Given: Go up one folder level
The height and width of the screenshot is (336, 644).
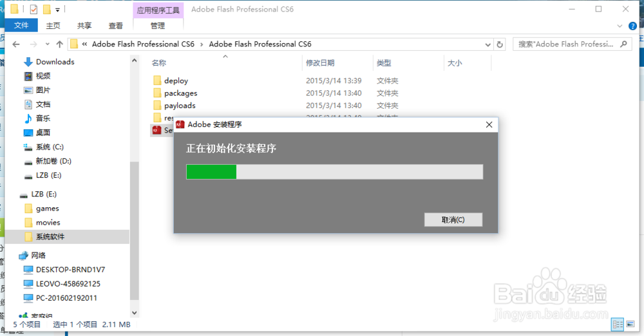Looking at the screenshot, I should coord(59,44).
